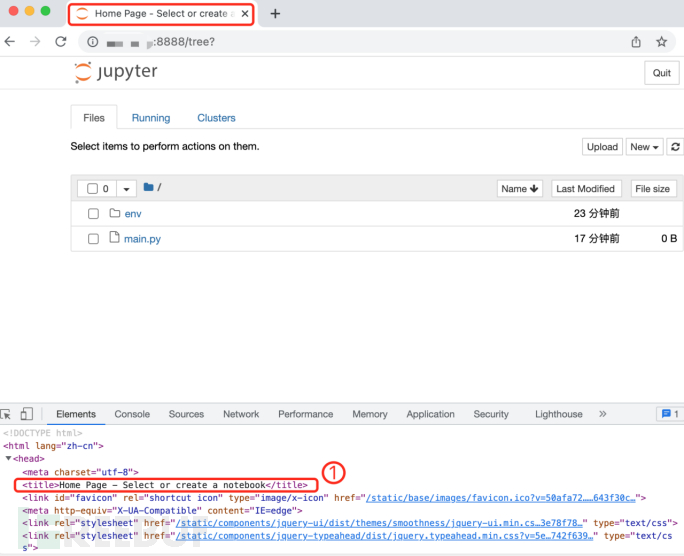Open a new browser tab with plus

click(275, 14)
